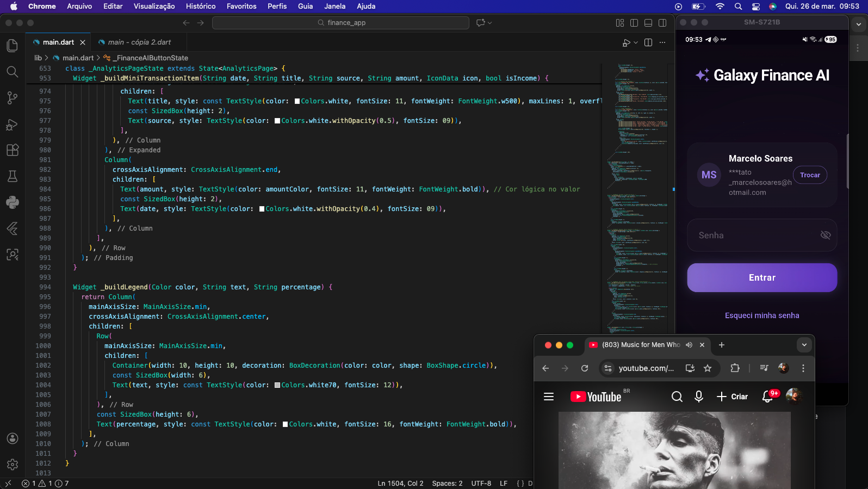Click the Python sidebar icon

pyautogui.click(x=12, y=202)
